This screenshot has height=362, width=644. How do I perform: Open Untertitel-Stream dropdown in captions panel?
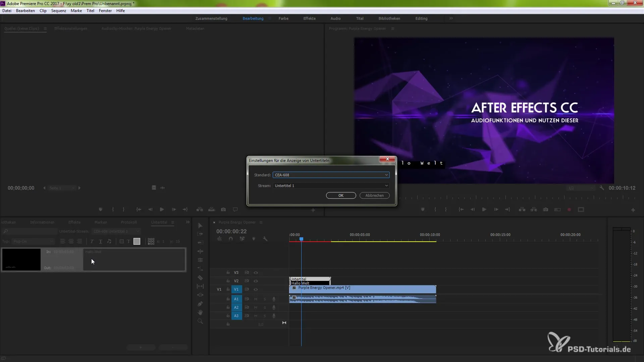(x=116, y=232)
